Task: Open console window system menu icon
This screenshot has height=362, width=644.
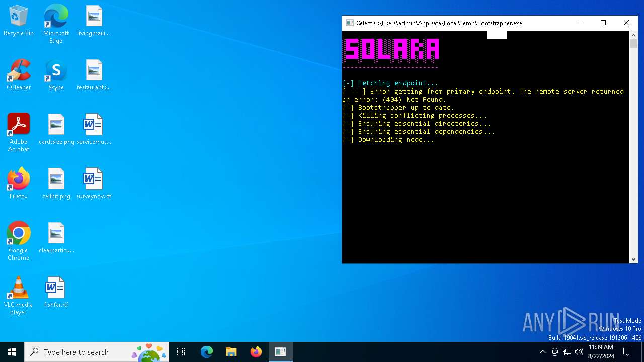Action: pyautogui.click(x=350, y=23)
